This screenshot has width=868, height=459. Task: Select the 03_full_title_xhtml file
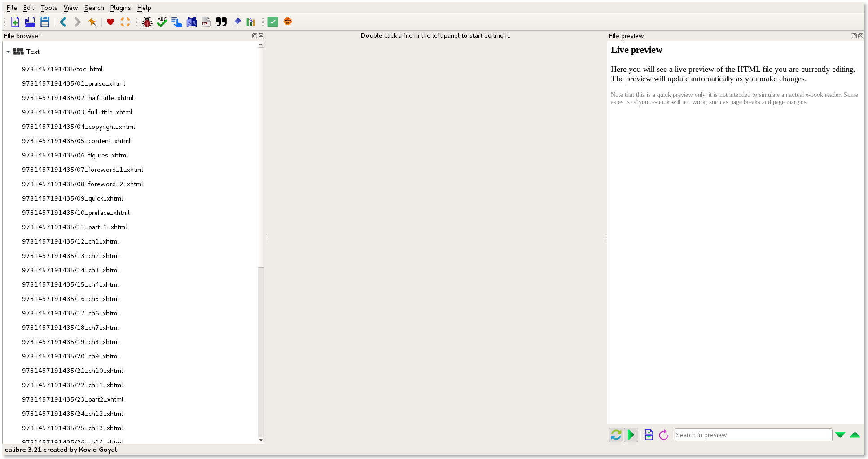[x=77, y=112]
